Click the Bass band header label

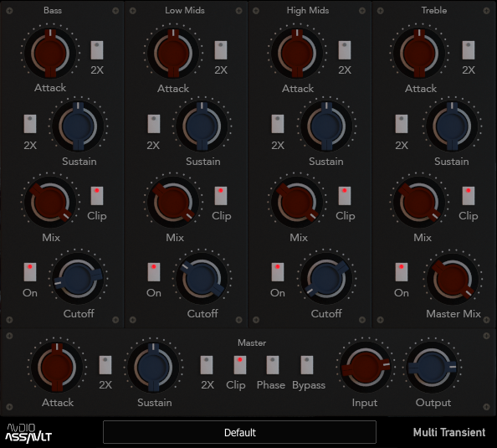click(53, 11)
